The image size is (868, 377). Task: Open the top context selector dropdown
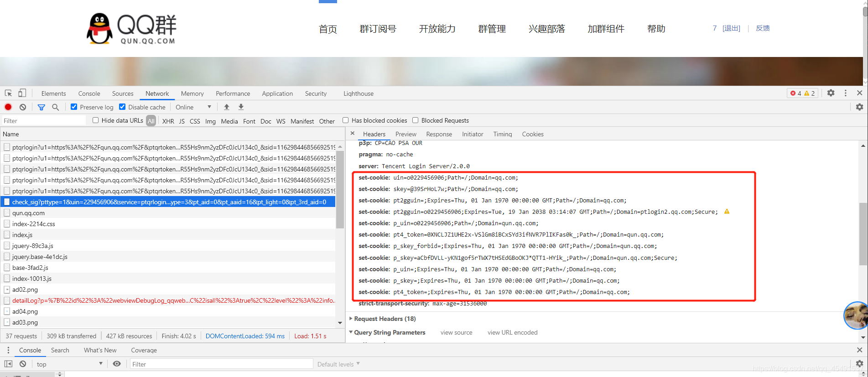[x=69, y=364]
